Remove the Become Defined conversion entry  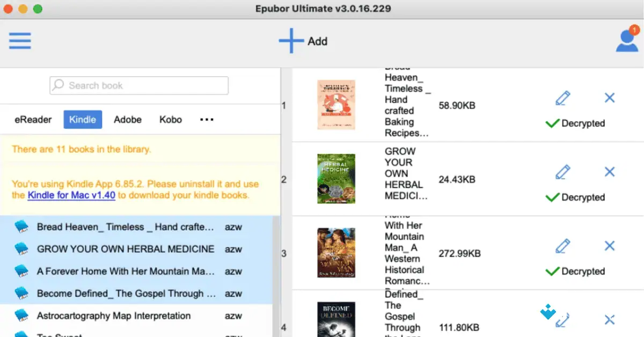609,319
